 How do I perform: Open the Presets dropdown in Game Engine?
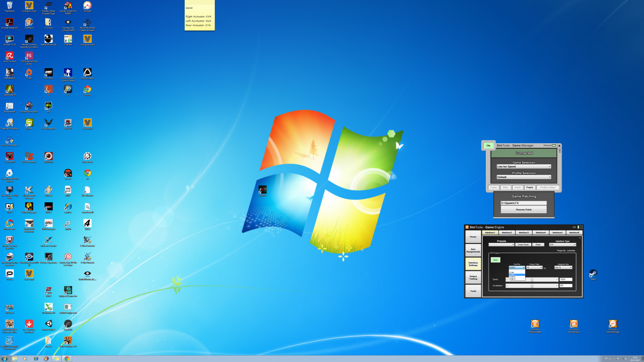[x=502, y=245]
